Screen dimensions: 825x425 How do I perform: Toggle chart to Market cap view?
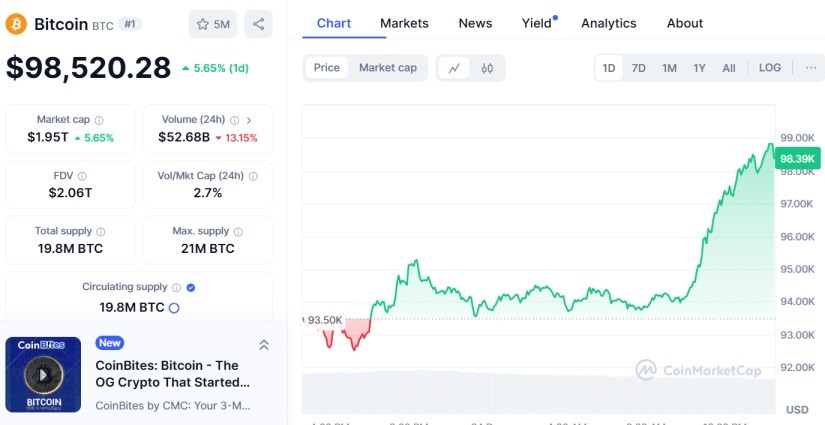point(388,68)
